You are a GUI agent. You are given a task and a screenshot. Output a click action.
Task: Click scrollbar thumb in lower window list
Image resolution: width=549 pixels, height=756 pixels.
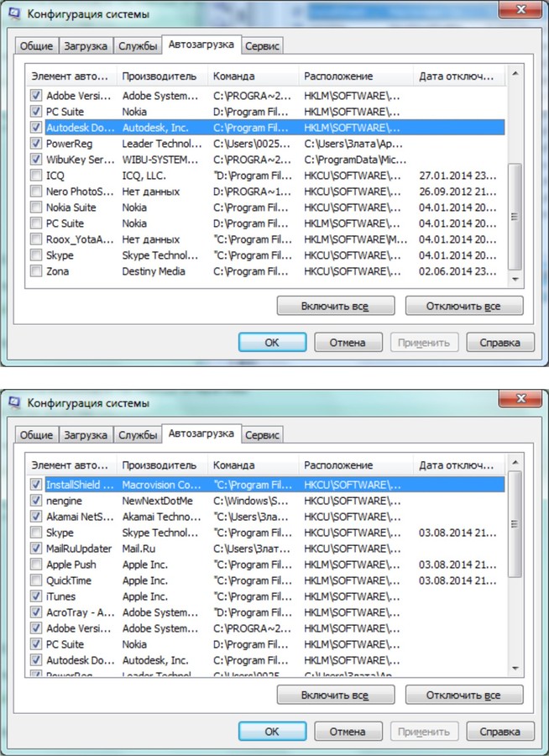[515, 524]
